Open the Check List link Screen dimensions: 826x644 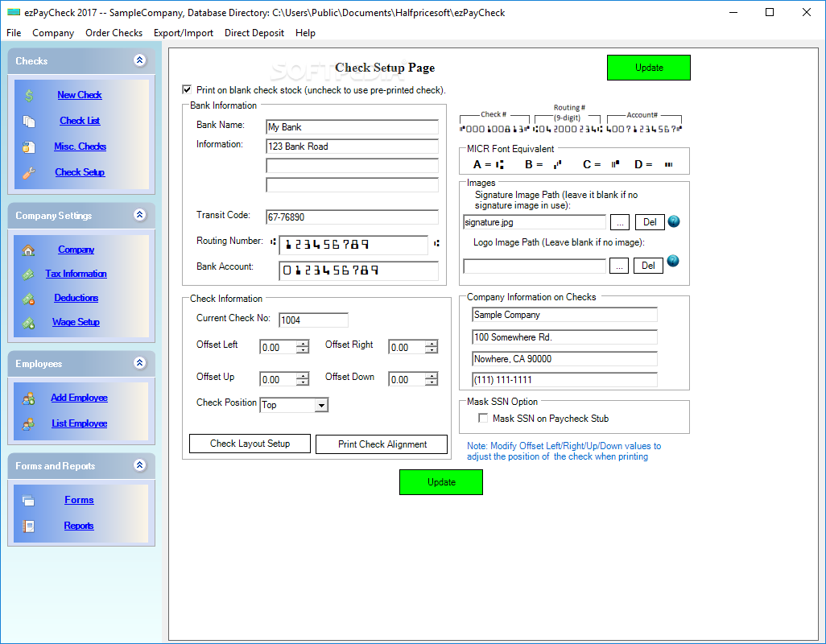80,121
